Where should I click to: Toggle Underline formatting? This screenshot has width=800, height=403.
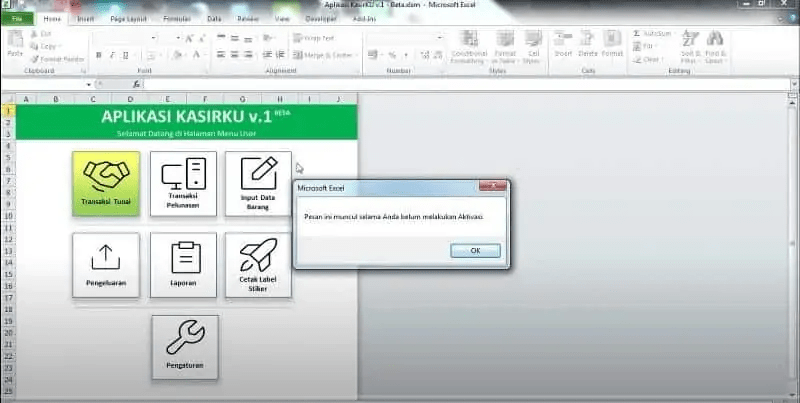tap(126, 55)
